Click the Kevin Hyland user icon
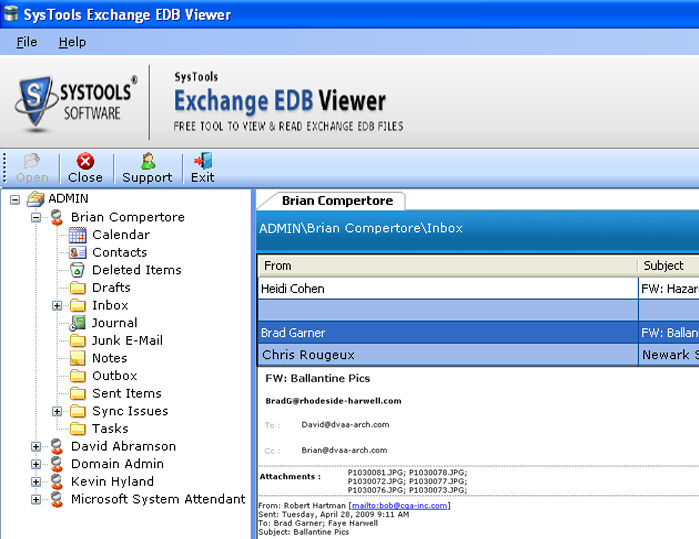The image size is (699, 539). tap(57, 481)
